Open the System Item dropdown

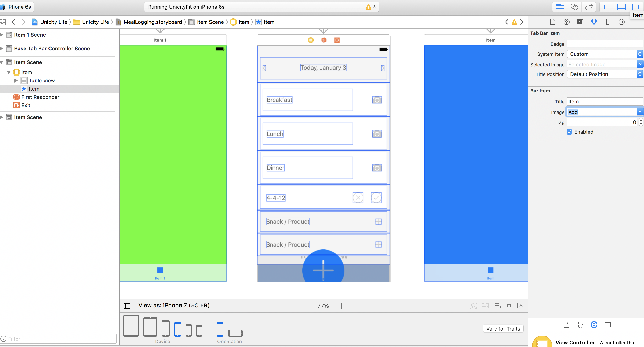[x=605, y=54]
